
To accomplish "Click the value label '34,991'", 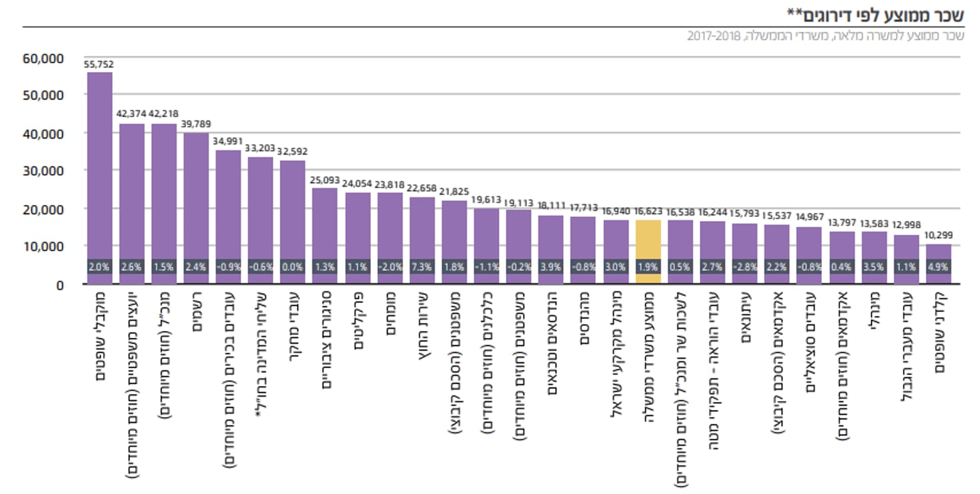I will coord(228,142).
